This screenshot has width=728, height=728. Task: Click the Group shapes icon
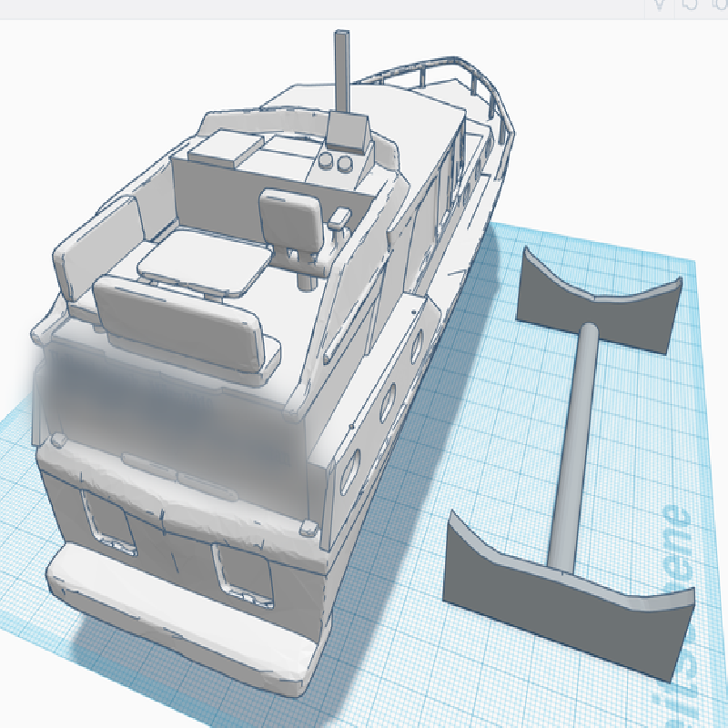690,5
